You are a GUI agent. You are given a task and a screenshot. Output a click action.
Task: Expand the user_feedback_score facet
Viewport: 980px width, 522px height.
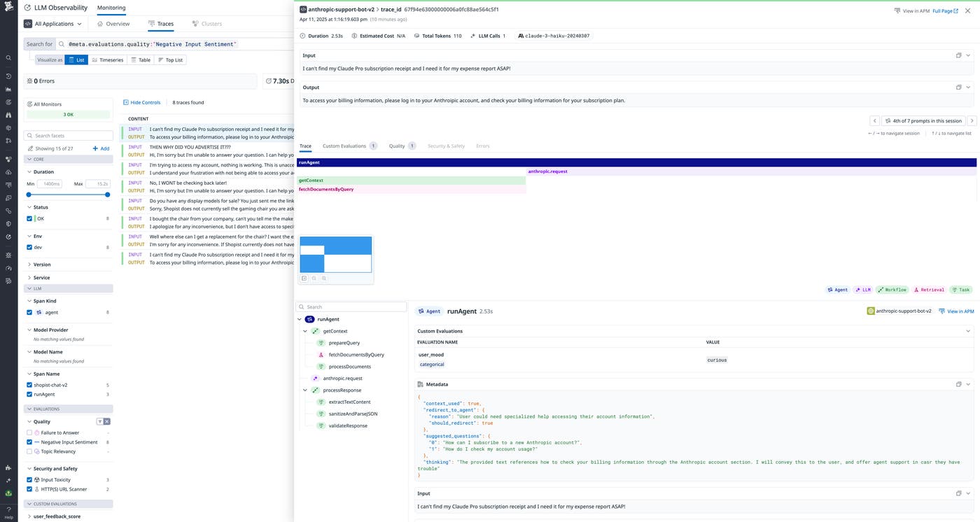(29, 516)
